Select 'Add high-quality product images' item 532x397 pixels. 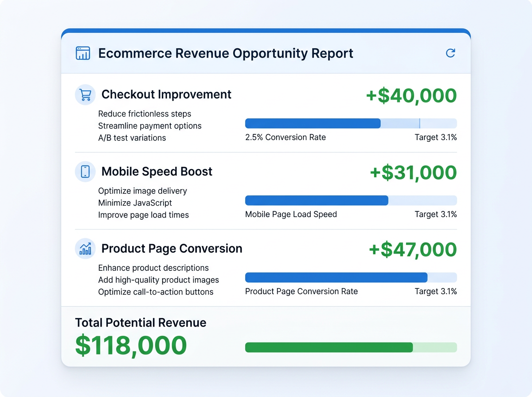159,280
